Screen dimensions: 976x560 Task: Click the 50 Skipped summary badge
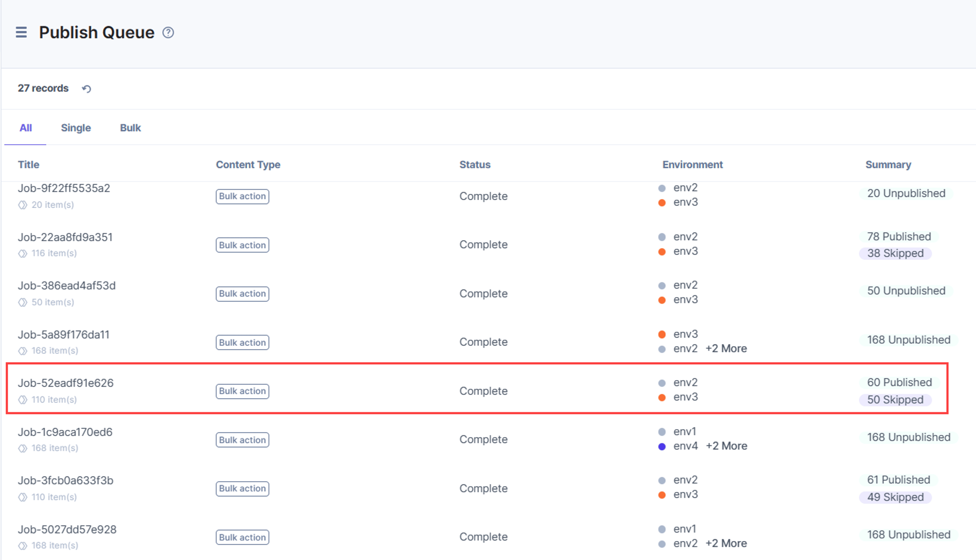(x=895, y=400)
